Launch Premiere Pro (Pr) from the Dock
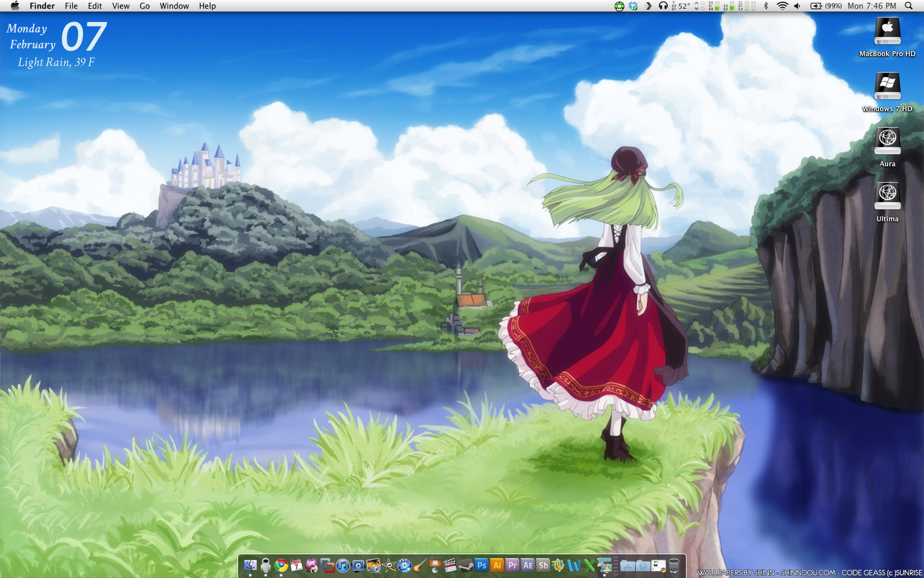 512,565
